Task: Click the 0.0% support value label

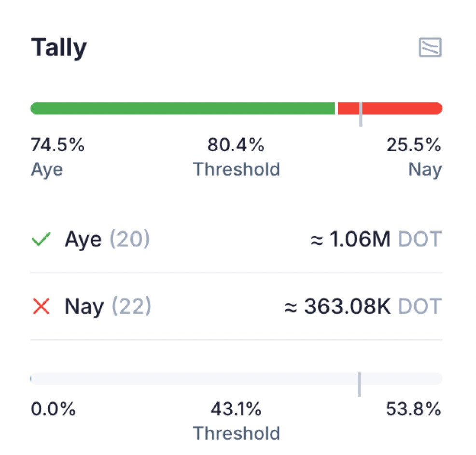Action: [x=53, y=409]
